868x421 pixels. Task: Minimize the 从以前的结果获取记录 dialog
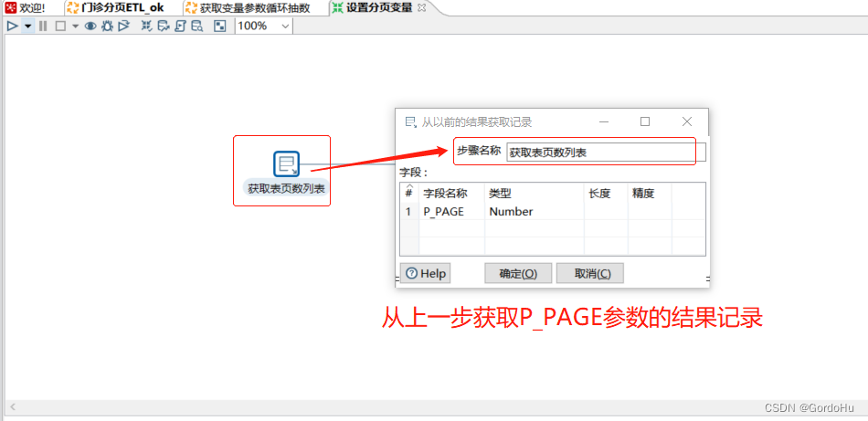(x=603, y=121)
